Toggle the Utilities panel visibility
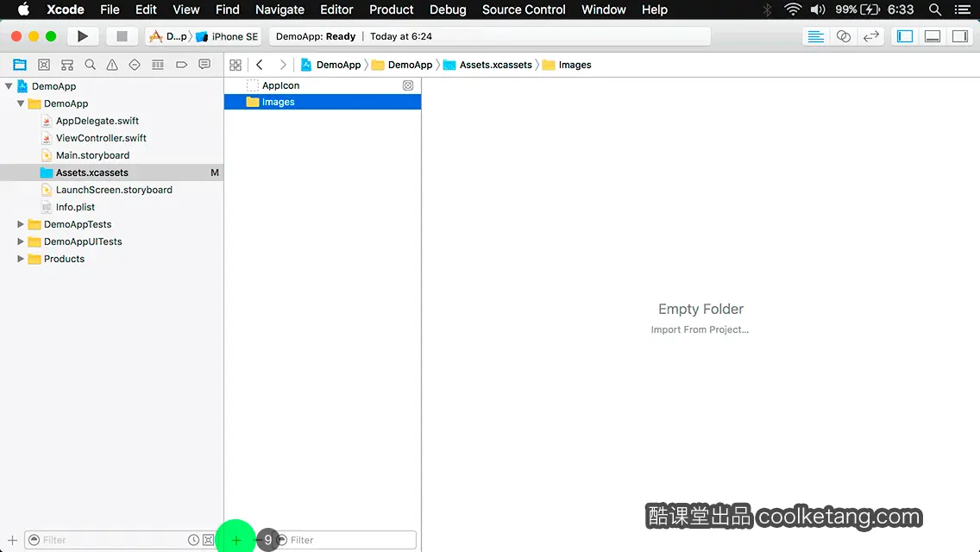 [x=960, y=36]
